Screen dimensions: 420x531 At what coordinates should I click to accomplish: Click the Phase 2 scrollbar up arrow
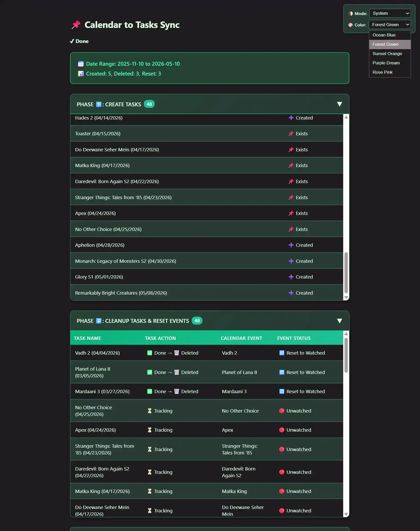coord(346,334)
